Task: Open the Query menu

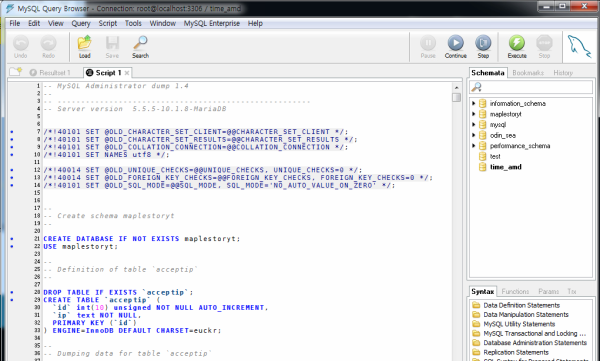Action: click(81, 23)
